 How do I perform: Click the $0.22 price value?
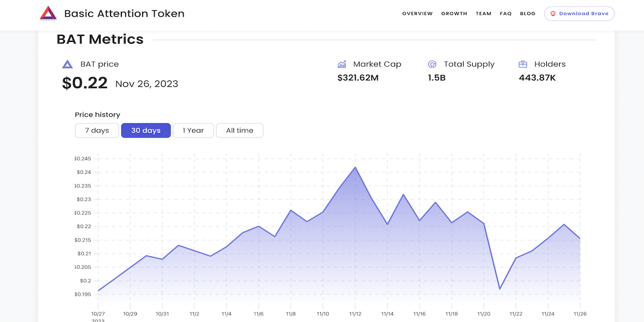tap(85, 83)
